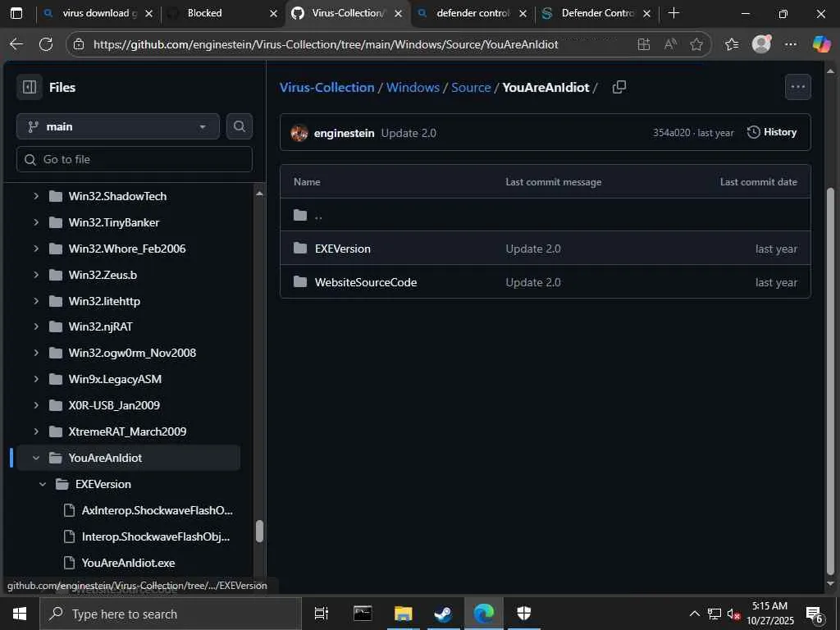Go up to parent directory row
The width and height of the screenshot is (840, 630).
point(545,216)
